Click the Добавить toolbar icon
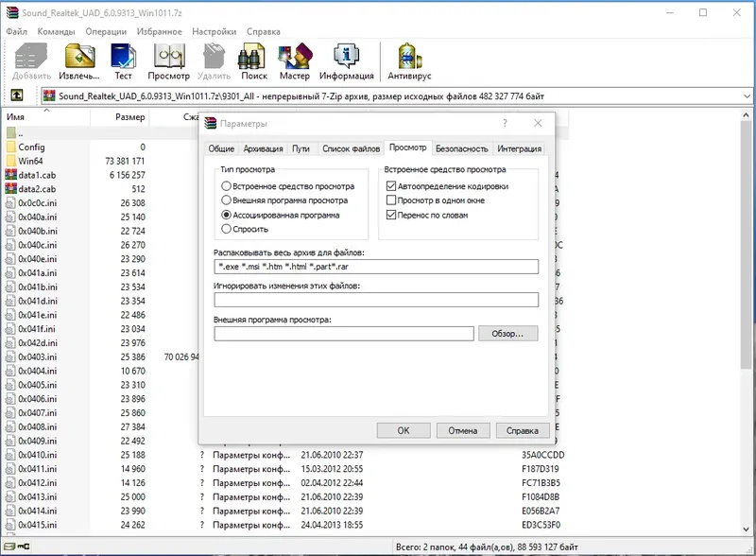This screenshot has width=756, height=556. [31, 61]
